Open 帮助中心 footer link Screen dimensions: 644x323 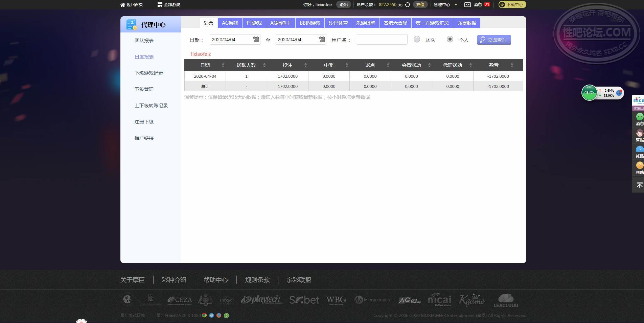pyautogui.click(x=216, y=280)
